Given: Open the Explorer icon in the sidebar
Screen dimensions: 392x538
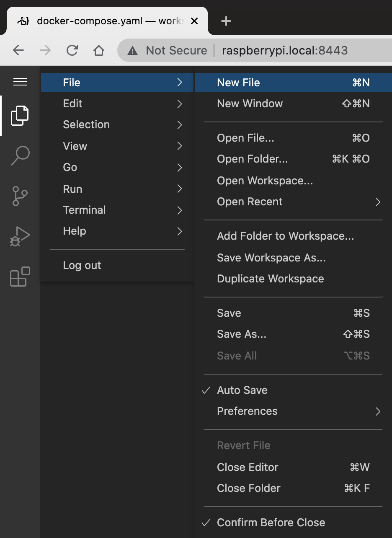Looking at the screenshot, I should click(20, 116).
